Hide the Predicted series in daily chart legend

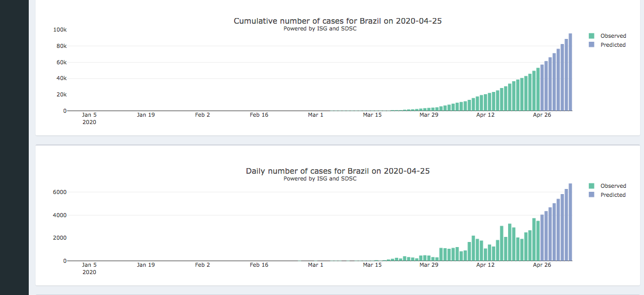coord(613,195)
